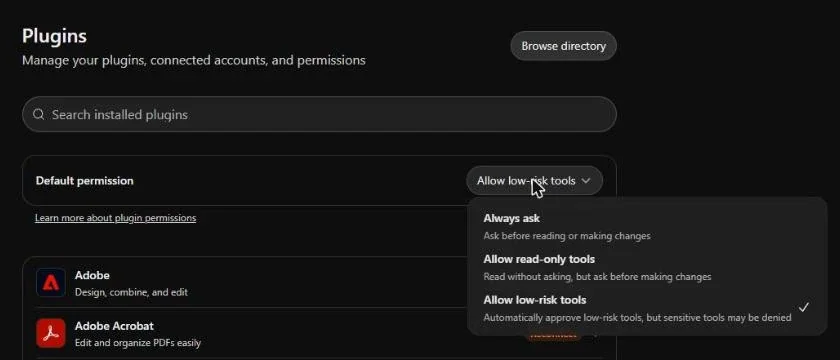Viewport: 840px width, 360px height.
Task: Click the Plugins page heading
Action: [x=54, y=36]
